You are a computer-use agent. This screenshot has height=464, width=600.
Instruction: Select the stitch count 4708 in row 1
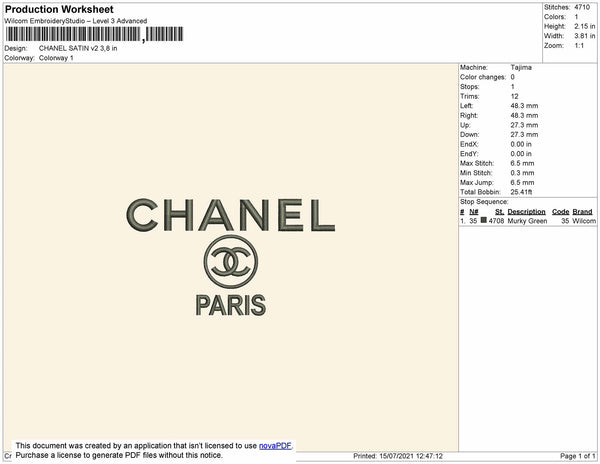pyautogui.click(x=496, y=221)
